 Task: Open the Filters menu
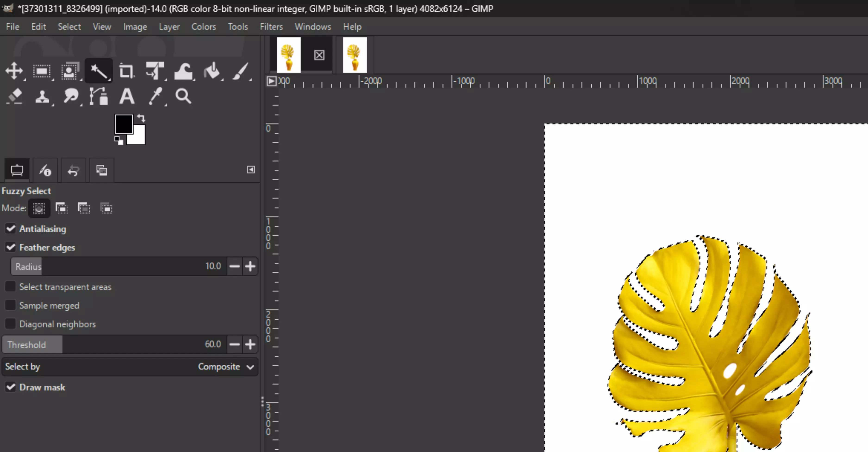tap(271, 27)
